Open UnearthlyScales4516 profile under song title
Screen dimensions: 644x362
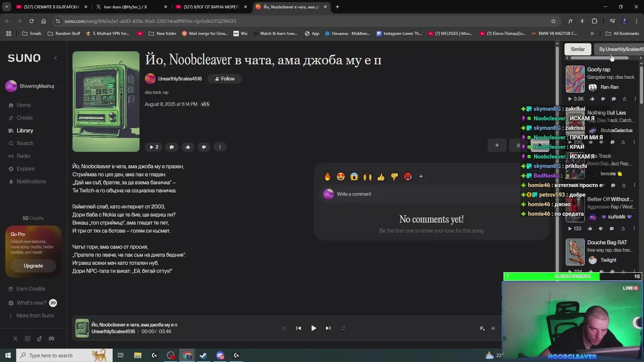coord(180,79)
